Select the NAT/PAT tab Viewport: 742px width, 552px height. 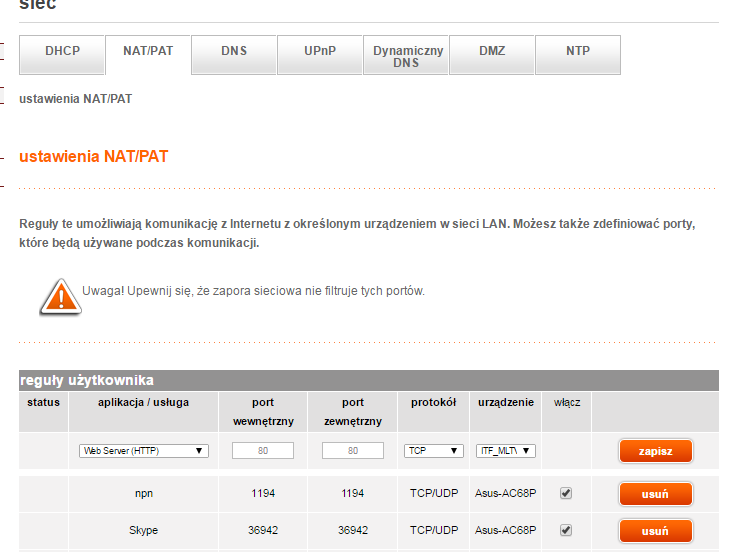(x=148, y=51)
